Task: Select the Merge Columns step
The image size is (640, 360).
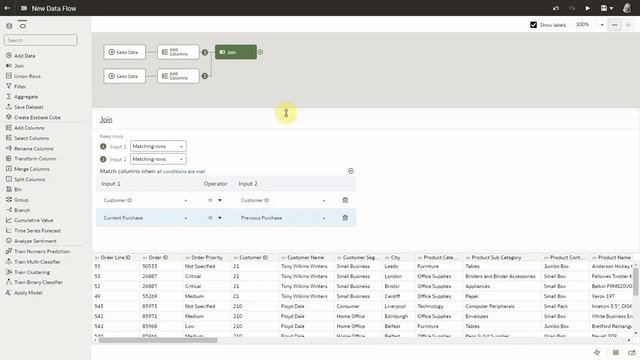Action: pos(28,169)
